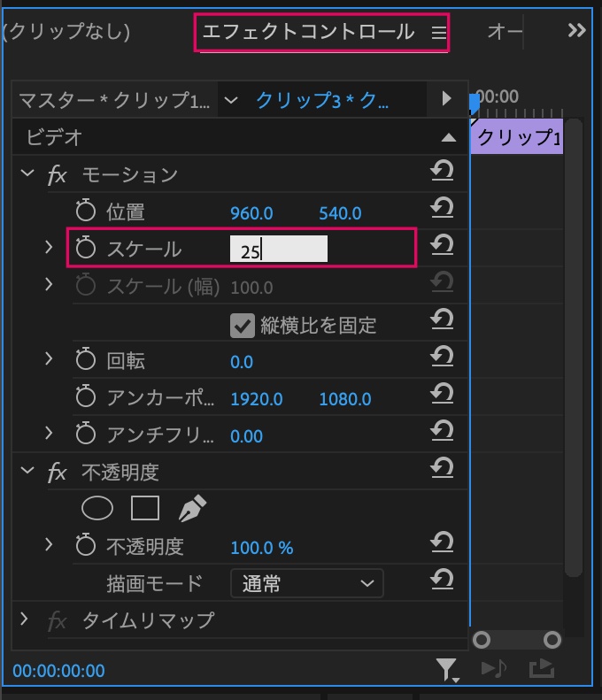Create an ellipse mask
The image size is (602, 700).
(97, 508)
